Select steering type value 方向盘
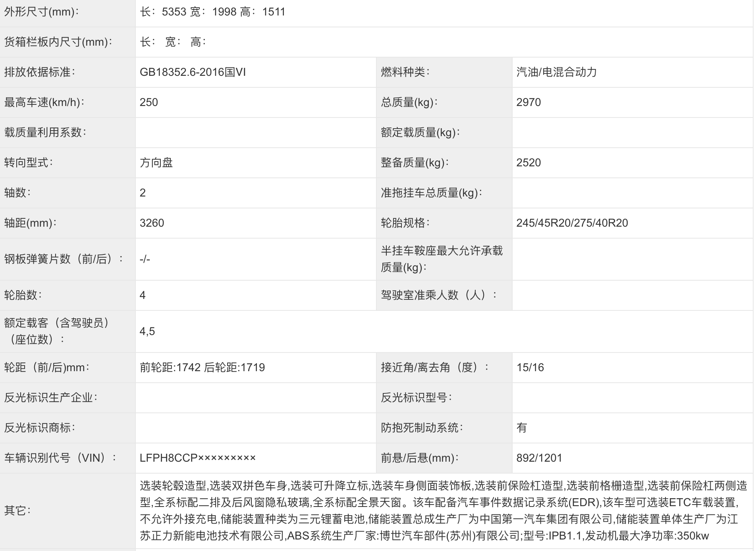This screenshot has height=551, width=756. [x=156, y=163]
